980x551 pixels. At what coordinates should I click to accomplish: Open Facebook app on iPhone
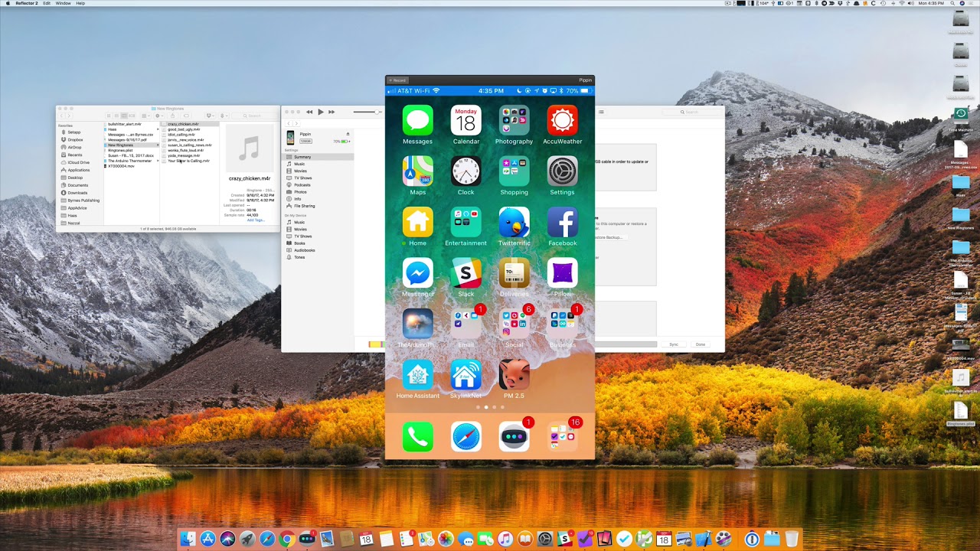(x=562, y=223)
